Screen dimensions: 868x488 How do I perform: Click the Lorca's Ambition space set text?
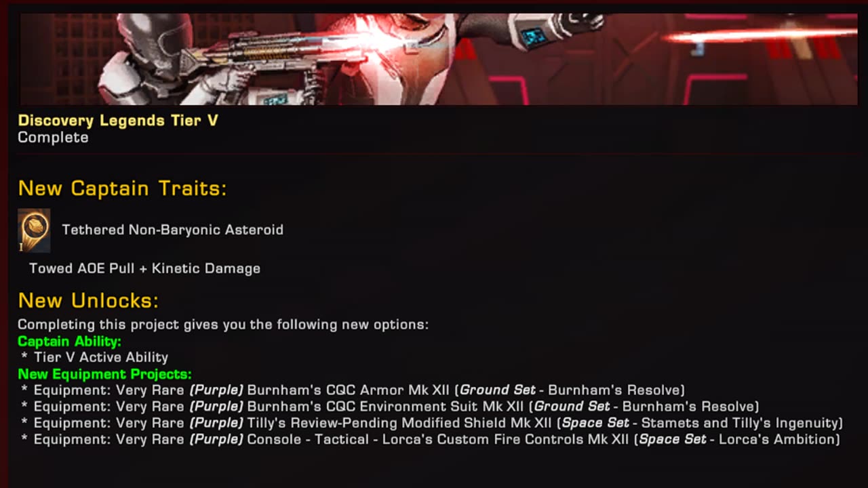click(x=738, y=439)
